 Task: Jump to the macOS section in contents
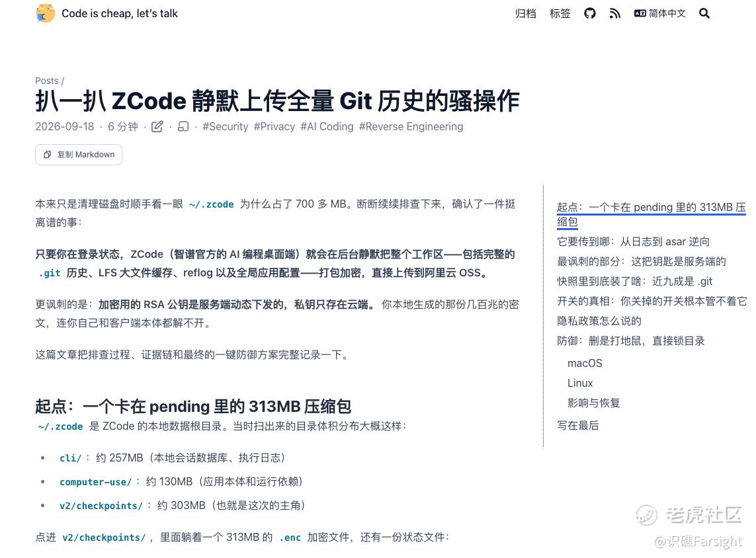coord(585,364)
